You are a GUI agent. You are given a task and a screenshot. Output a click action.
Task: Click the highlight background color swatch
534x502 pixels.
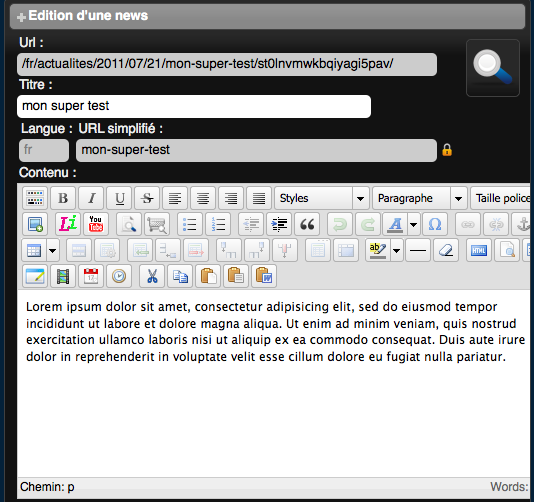[x=378, y=251]
